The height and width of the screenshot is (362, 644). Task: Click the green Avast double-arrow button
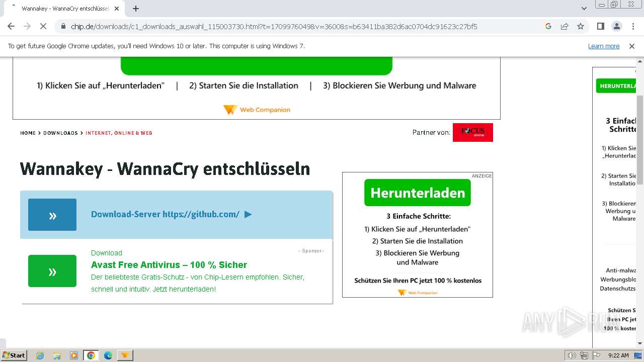pos(52,271)
